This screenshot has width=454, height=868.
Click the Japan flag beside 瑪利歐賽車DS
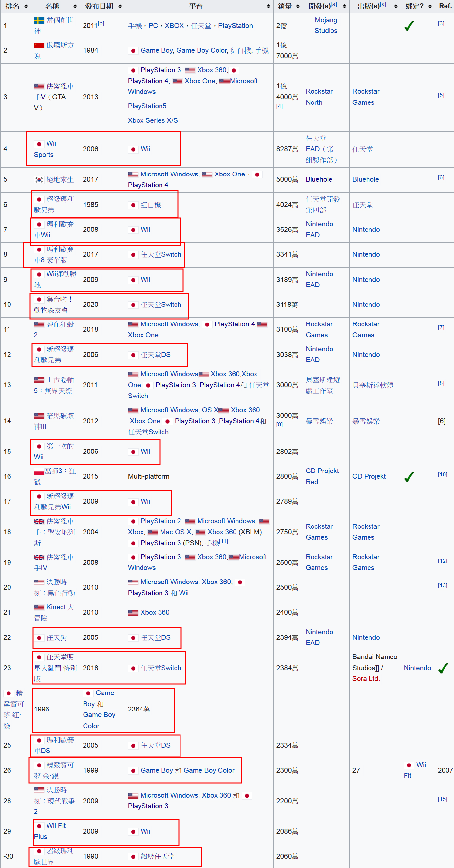click(39, 740)
